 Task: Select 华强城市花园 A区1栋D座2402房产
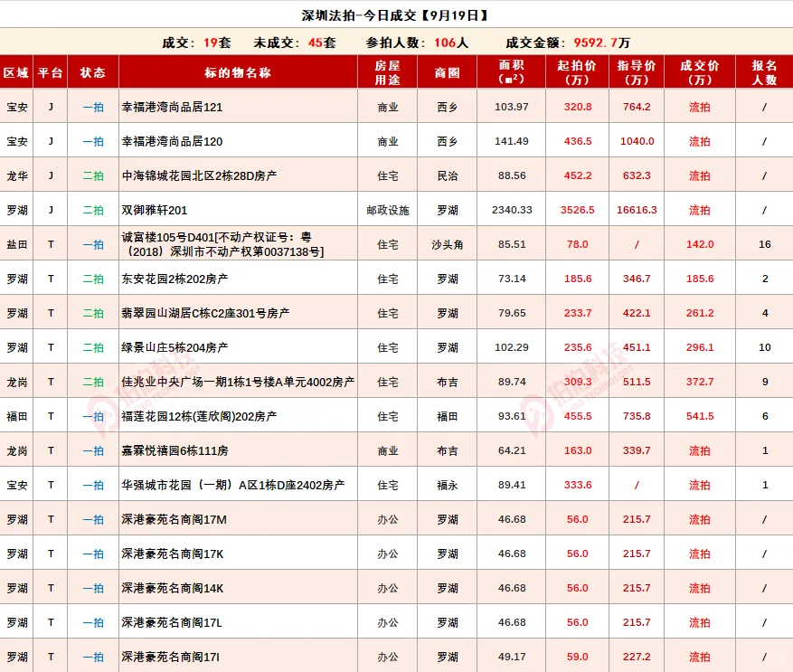pyautogui.click(x=233, y=486)
